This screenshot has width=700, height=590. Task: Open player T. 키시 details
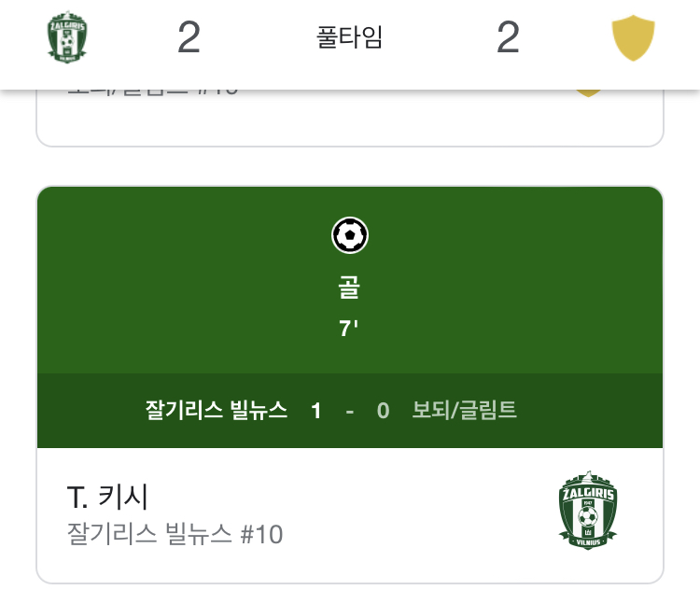pos(107,497)
